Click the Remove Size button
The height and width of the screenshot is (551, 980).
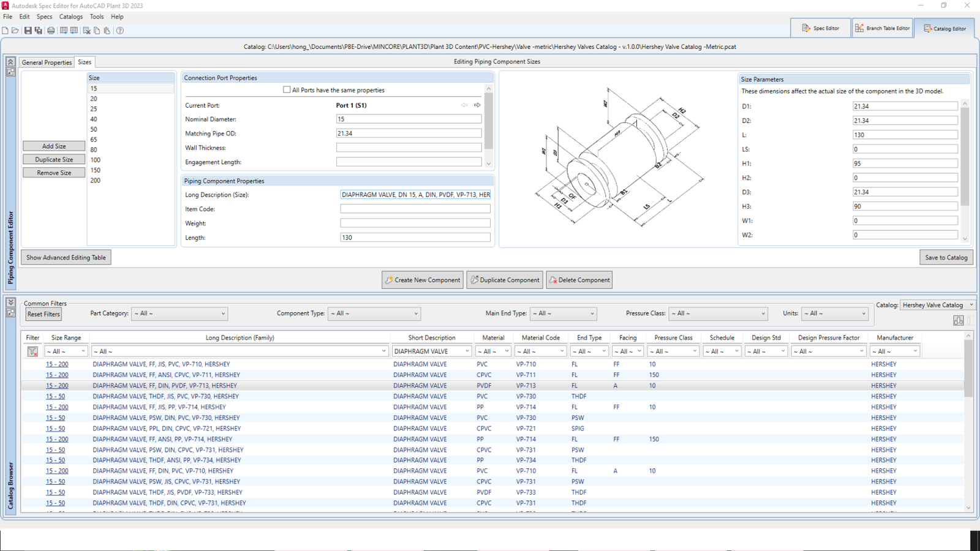[x=54, y=173]
